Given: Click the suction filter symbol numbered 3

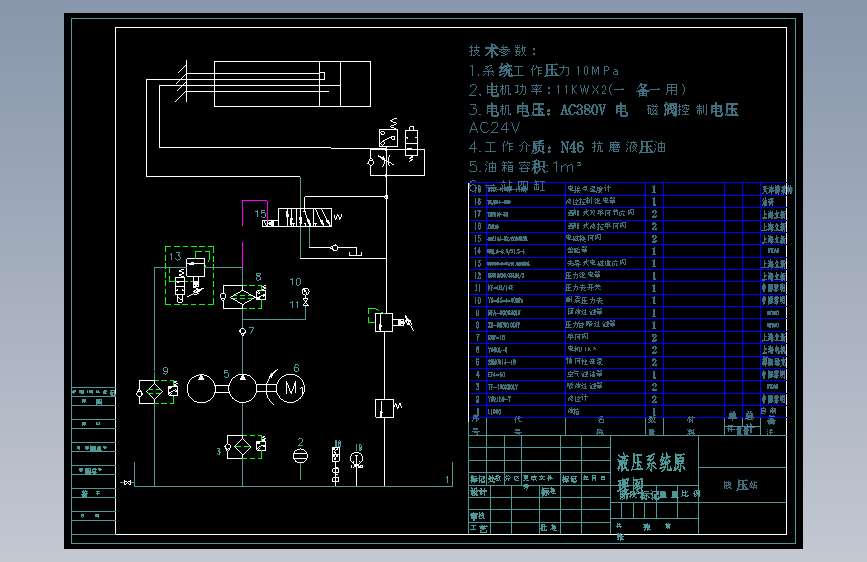Looking at the screenshot, I should click(x=245, y=446).
